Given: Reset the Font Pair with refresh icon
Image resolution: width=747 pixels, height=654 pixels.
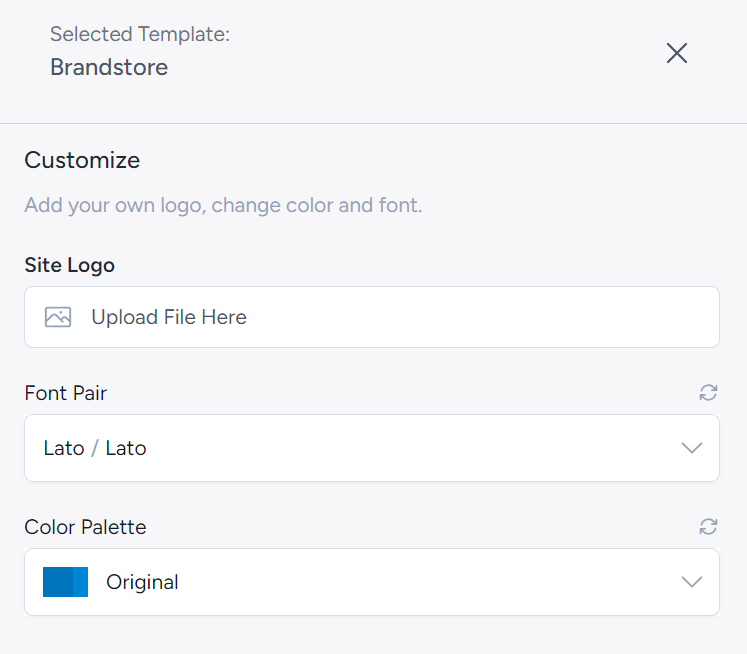Looking at the screenshot, I should (708, 393).
